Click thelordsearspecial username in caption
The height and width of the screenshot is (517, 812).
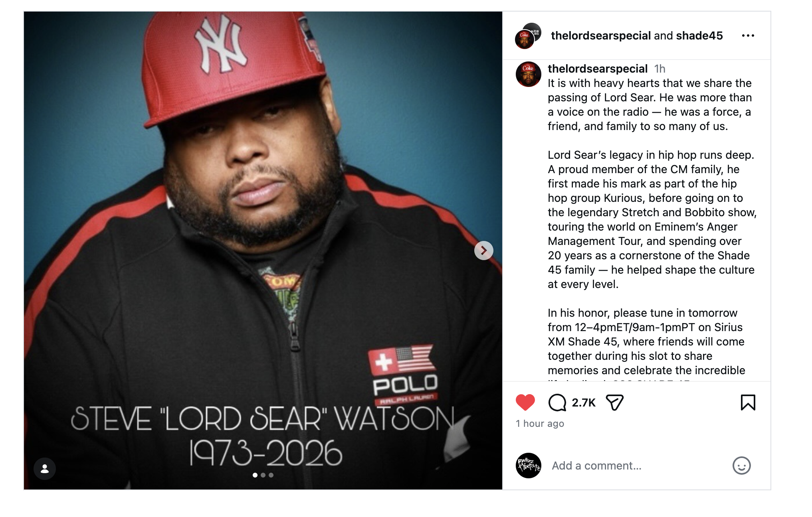coord(597,69)
